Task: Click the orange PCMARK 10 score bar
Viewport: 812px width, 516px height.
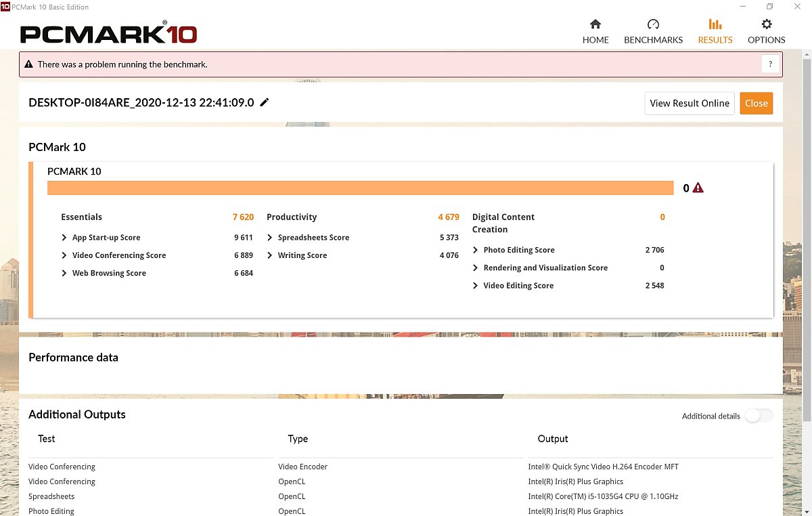Action: (360, 188)
